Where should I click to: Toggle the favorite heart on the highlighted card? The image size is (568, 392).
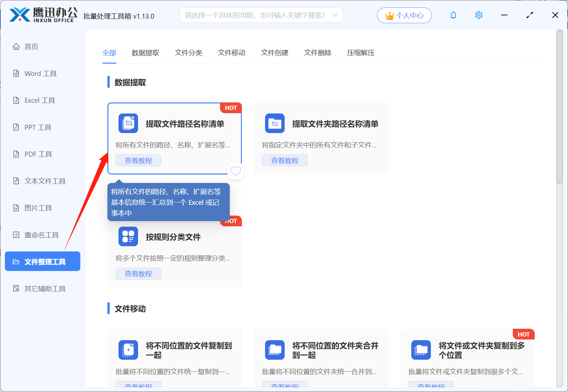tap(235, 171)
